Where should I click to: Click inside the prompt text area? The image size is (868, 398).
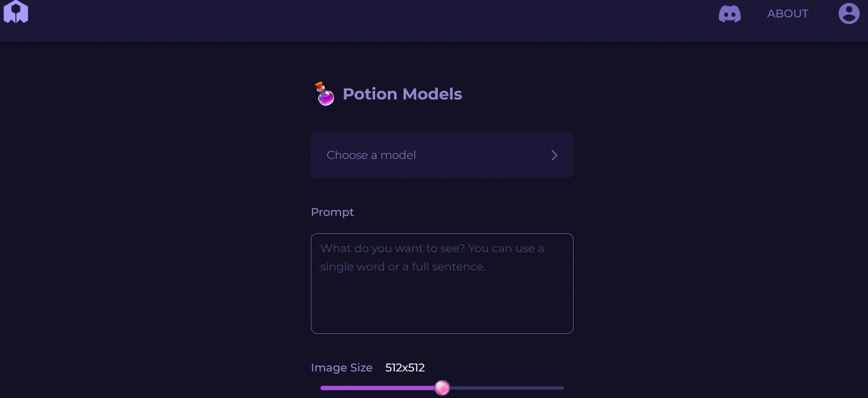coord(442,284)
